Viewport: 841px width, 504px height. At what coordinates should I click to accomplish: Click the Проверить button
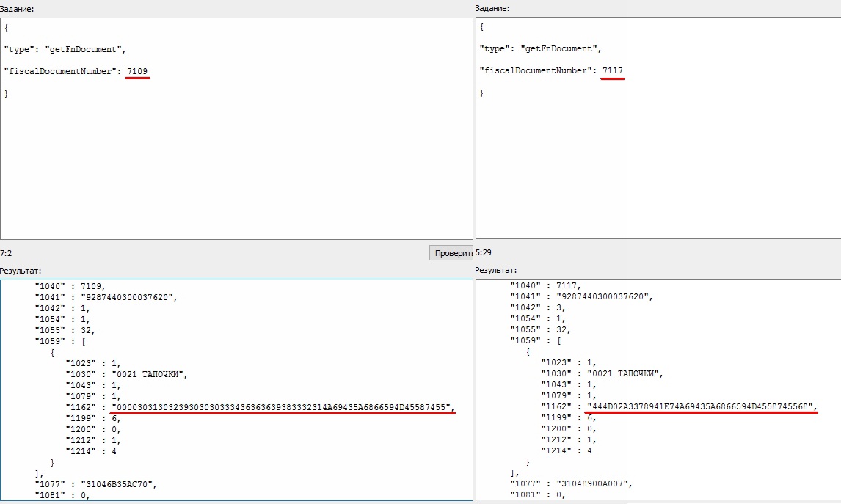pos(451,252)
